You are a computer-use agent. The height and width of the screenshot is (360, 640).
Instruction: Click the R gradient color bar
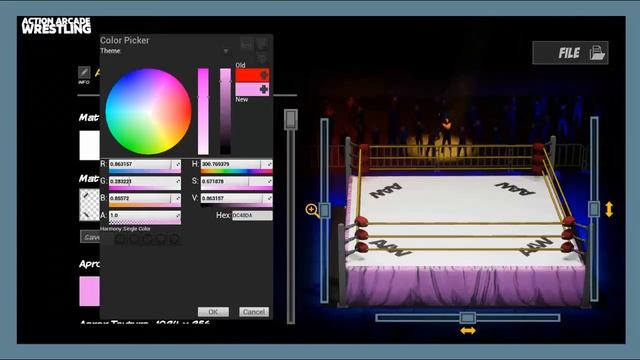(145, 171)
